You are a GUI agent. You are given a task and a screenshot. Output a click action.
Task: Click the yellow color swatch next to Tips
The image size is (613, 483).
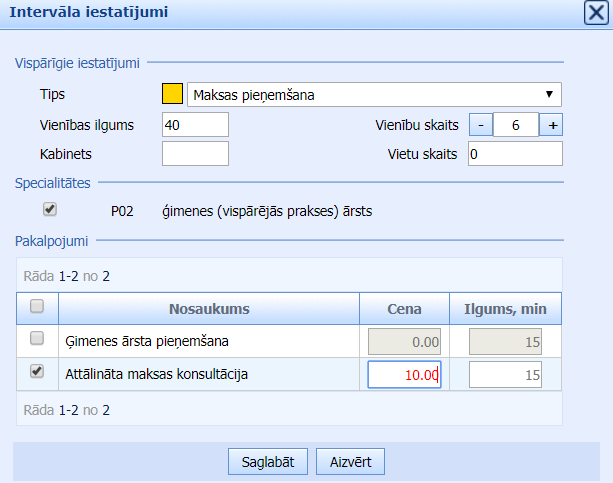click(172, 94)
